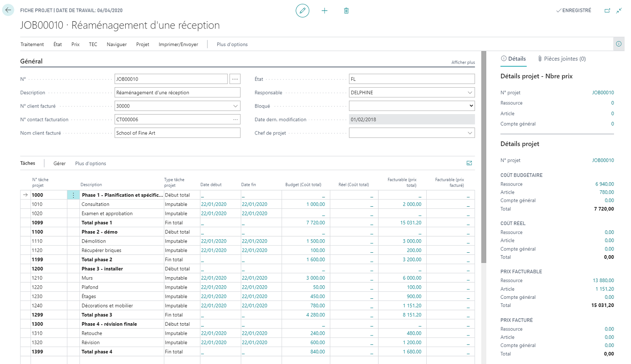
Task: Open the Prix menu
Action: pos(75,44)
